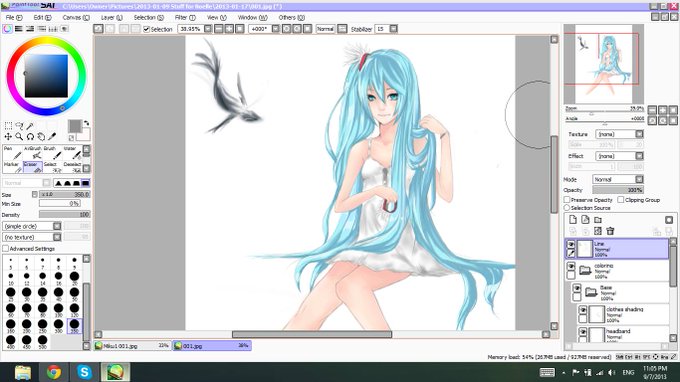Open the brush shape simple circle dropdown
This screenshot has height=382, width=680.
tap(57, 226)
